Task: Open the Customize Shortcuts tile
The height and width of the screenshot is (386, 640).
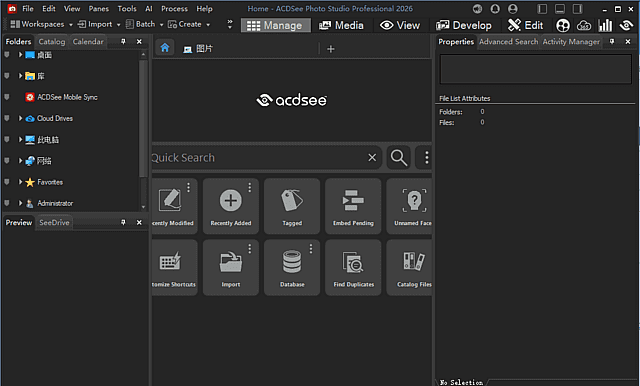Action: pos(175,267)
